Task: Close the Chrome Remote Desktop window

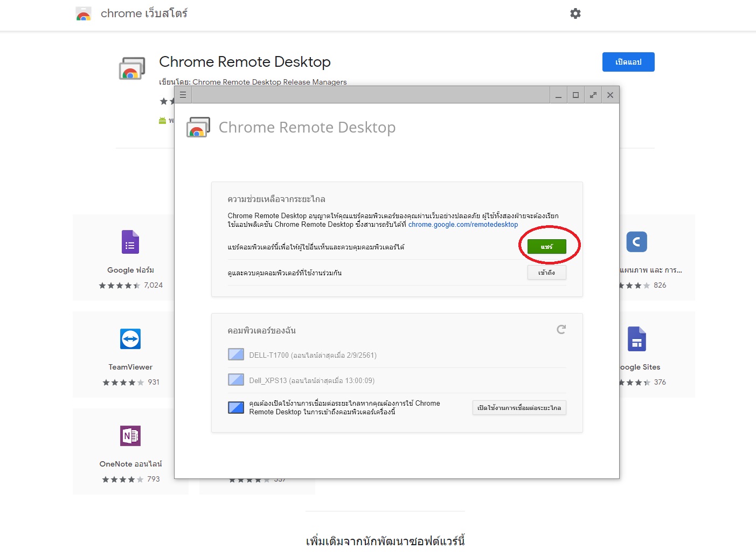Action: [x=610, y=95]
